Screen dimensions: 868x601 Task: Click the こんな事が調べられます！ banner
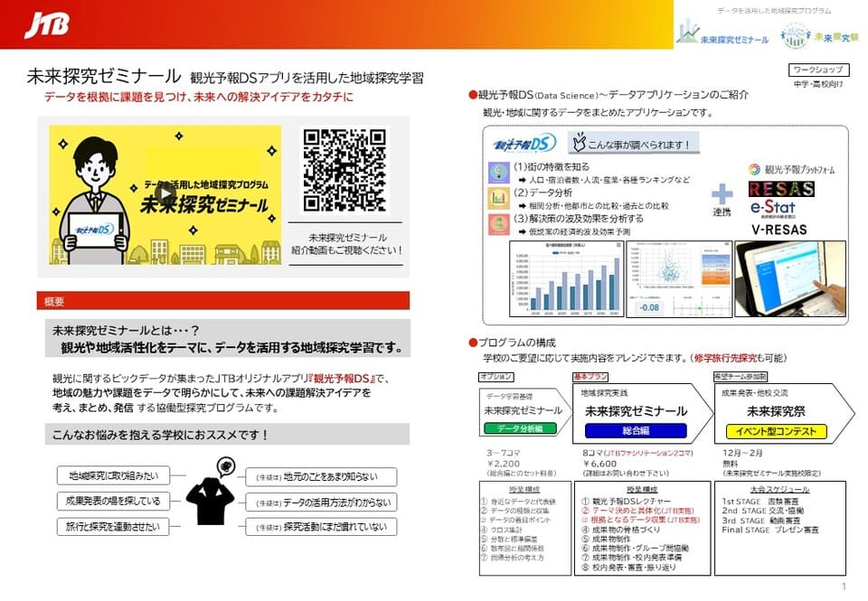pos(633,144)
